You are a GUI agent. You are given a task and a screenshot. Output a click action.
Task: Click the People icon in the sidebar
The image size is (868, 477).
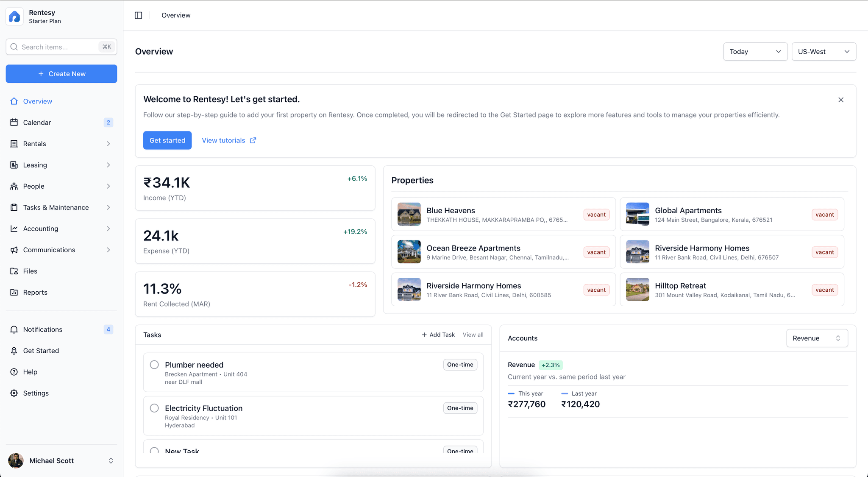14,186
